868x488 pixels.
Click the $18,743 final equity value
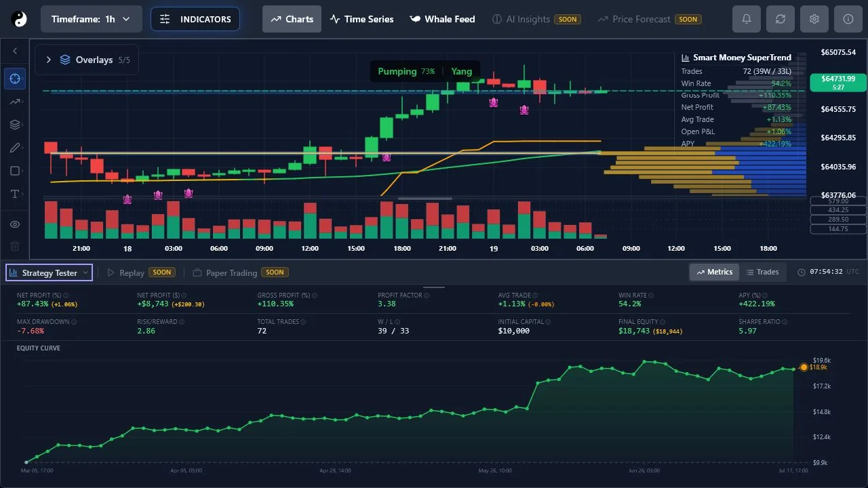tap(634, 331)
